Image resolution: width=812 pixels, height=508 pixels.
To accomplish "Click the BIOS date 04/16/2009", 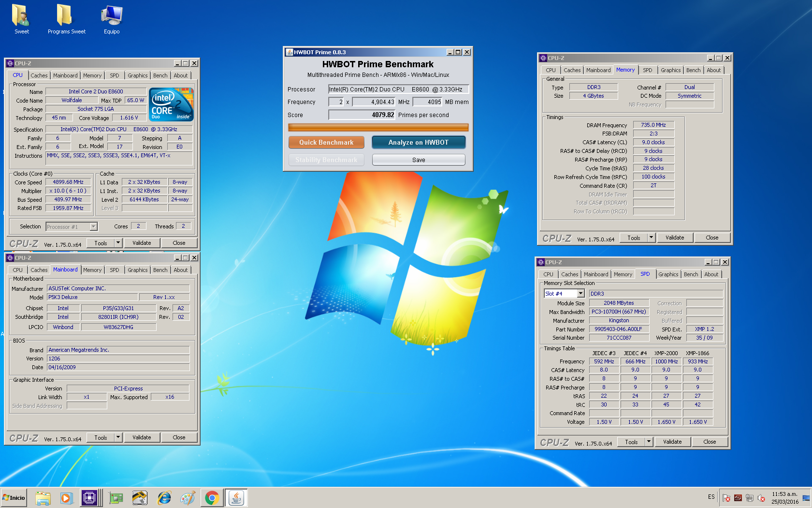I will [x=118, y=367].
